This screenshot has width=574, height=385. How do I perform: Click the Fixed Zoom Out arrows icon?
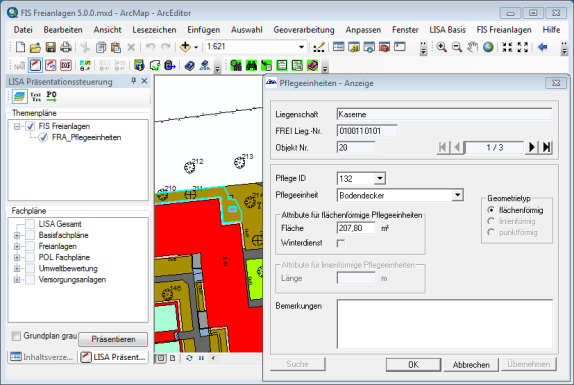[x=522, y=47]
